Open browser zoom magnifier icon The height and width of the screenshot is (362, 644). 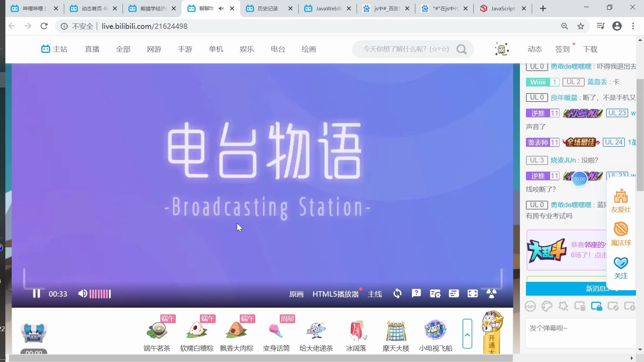[565, 26]
